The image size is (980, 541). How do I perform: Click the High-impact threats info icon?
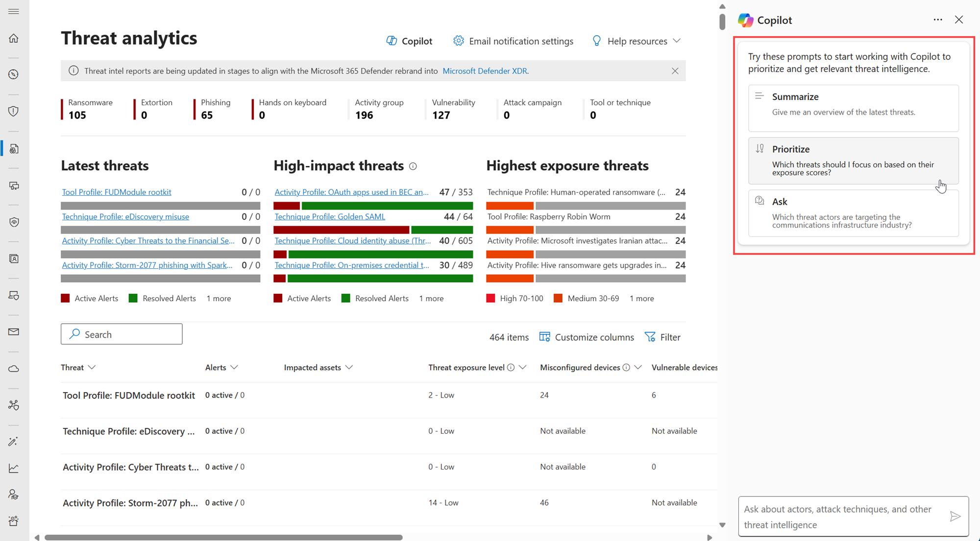pos(413,166)
